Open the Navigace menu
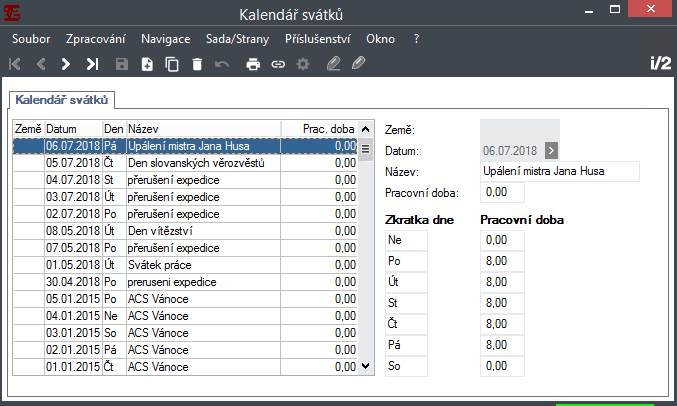 [x=166, y=39]
